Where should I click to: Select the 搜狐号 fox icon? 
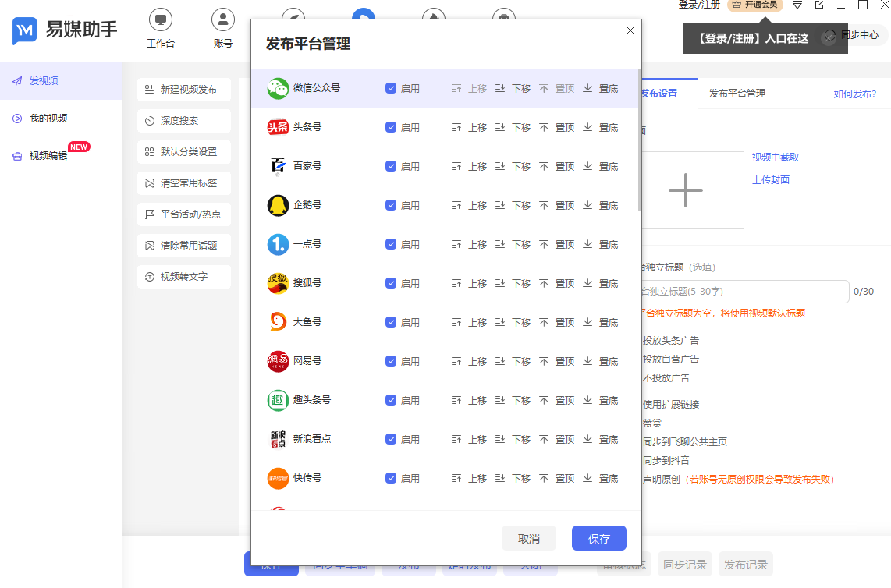[279, 282]
